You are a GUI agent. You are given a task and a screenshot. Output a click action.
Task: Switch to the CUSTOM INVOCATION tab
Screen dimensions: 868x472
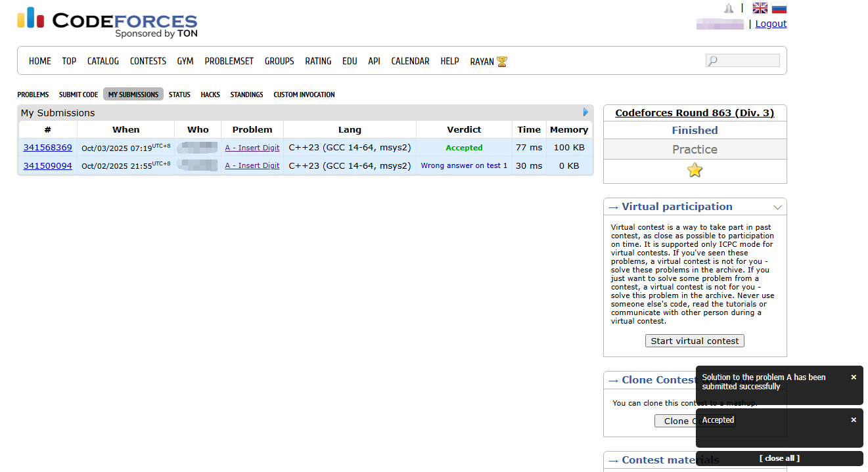point(304,95)
